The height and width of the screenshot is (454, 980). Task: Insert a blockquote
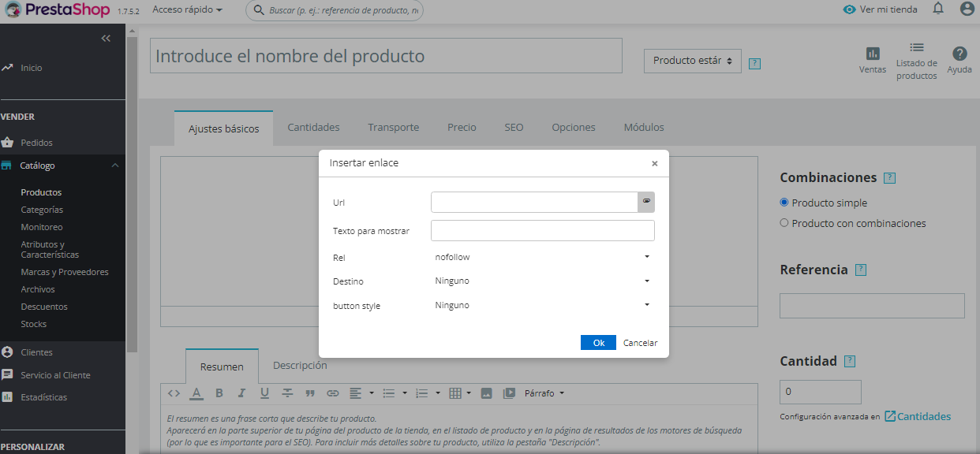tap(310, 393)
